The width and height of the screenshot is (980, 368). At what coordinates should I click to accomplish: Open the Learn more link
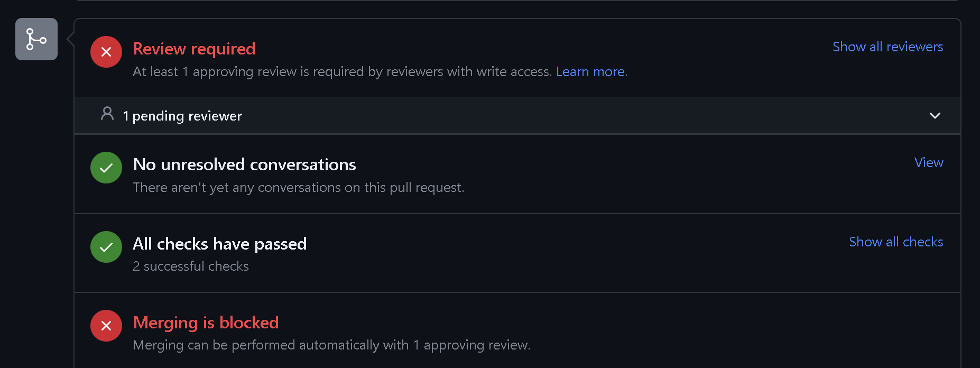591,71
